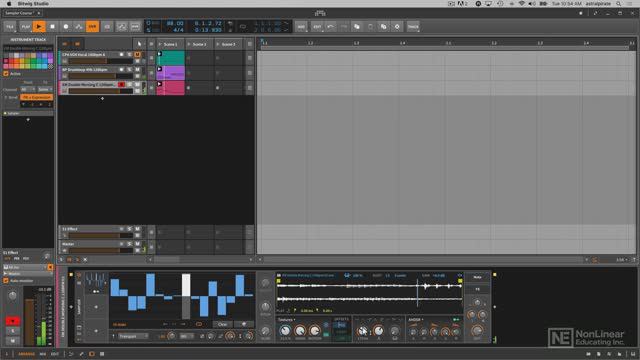
Task: Click the global record button
Action: 66,27
